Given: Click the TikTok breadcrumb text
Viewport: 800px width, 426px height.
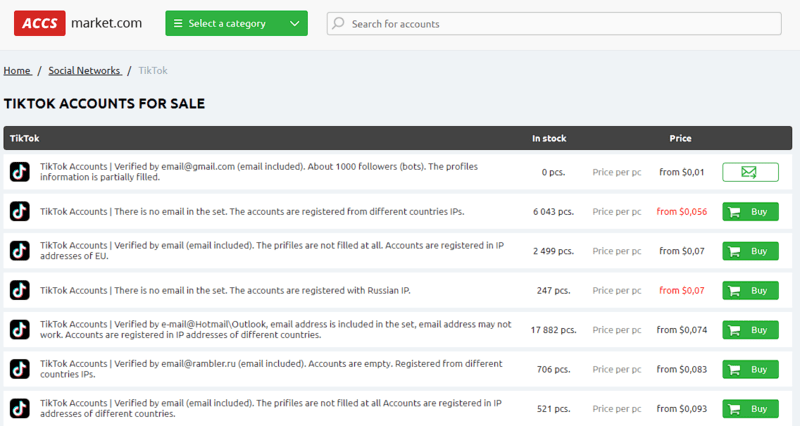Looking at the screenshot, I should (x=153, y=70).
